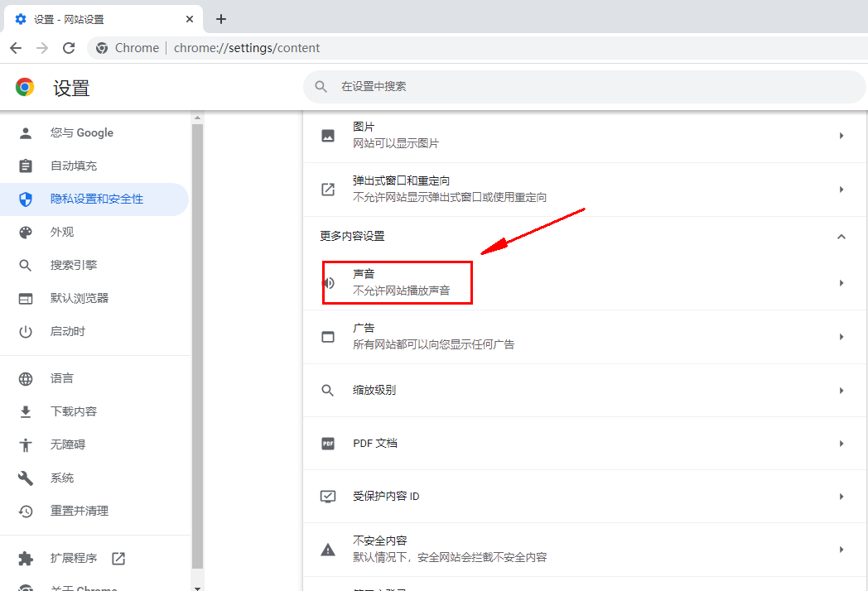
Task: Expand the PDF 文档 row arrow
Action: tap(841, 444)
